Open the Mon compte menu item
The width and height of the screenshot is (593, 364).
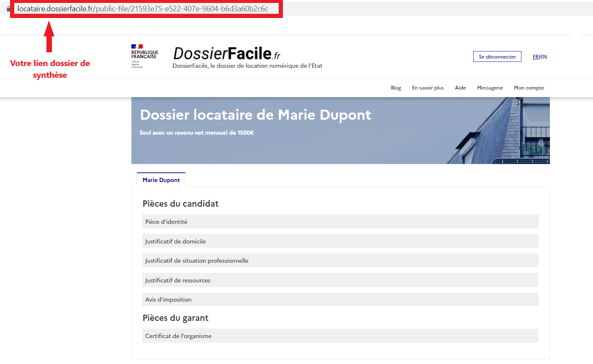tap(529, 88)
